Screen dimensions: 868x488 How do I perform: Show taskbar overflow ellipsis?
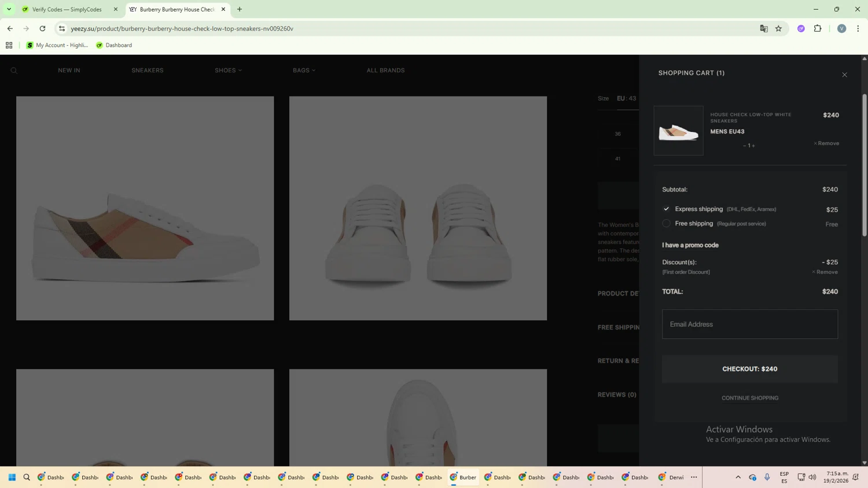pyautogui.click(x=694, y=477)
